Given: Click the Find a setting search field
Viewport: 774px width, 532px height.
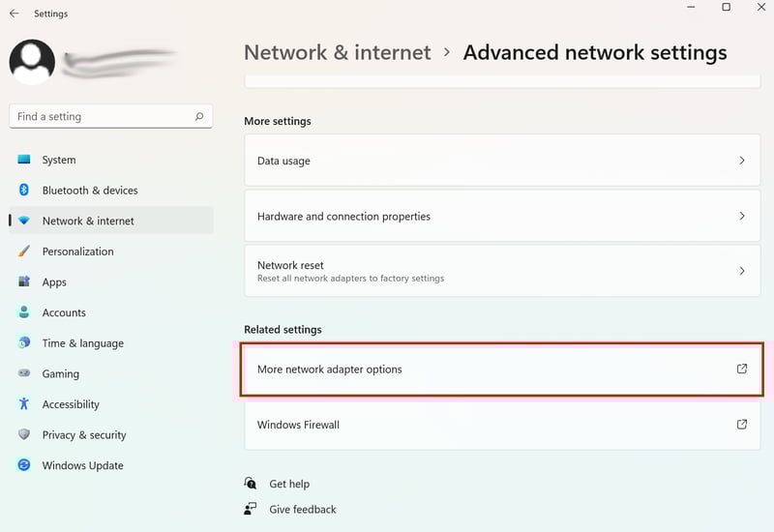Looking at the screenshot, I should click(111, 116).
